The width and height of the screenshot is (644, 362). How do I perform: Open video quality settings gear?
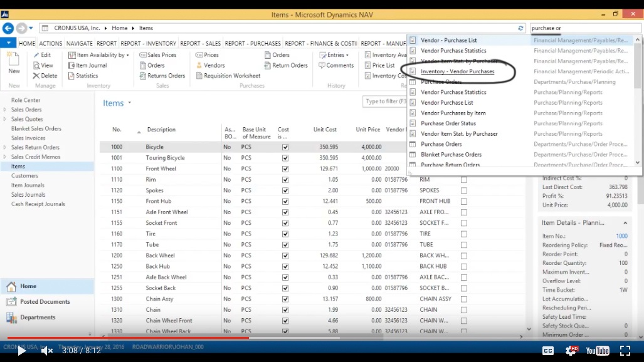571,351
